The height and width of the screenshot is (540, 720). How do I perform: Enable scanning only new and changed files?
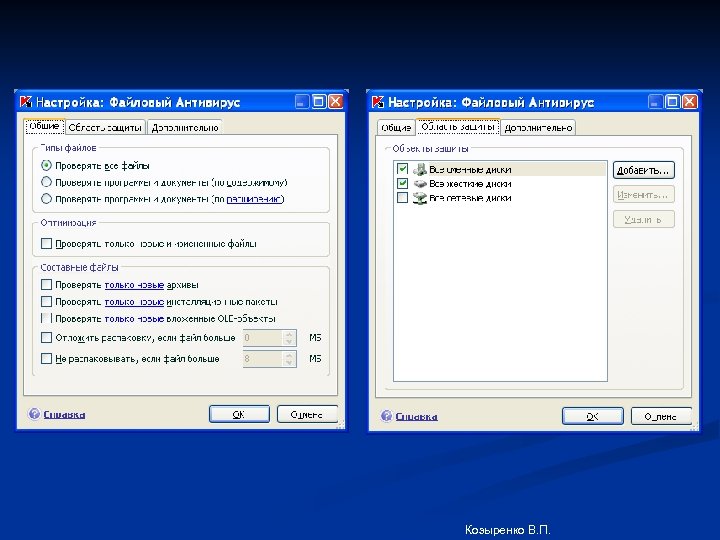pyautogui.click(x=46, y=243)
